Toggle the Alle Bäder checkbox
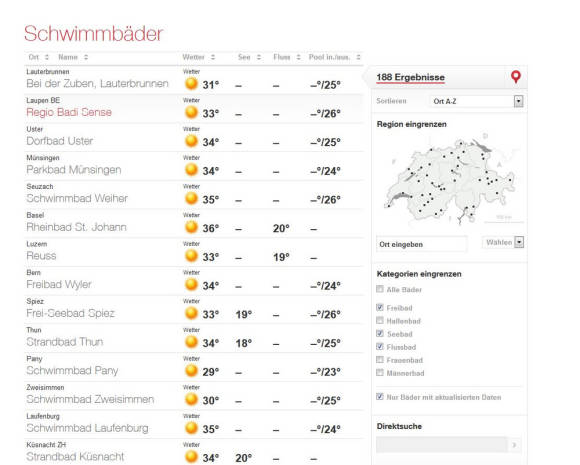Viewport: 580px width, 465px height. (x=380, y=289)
